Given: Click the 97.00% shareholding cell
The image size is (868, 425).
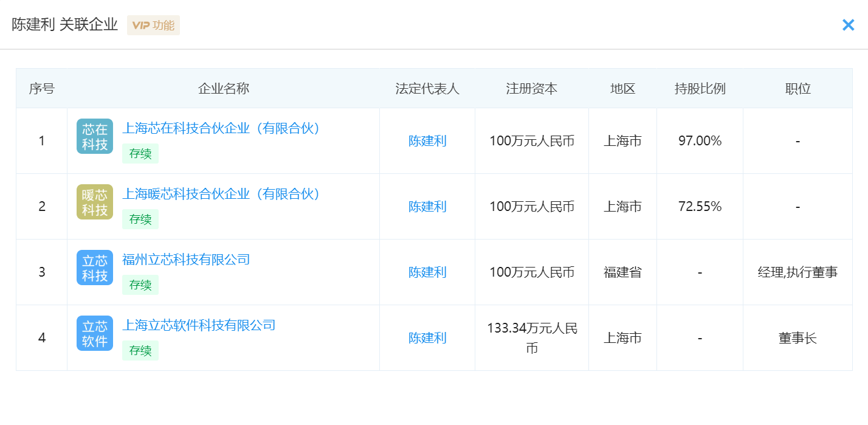Looking at the screenshot, I should [700, 141].
